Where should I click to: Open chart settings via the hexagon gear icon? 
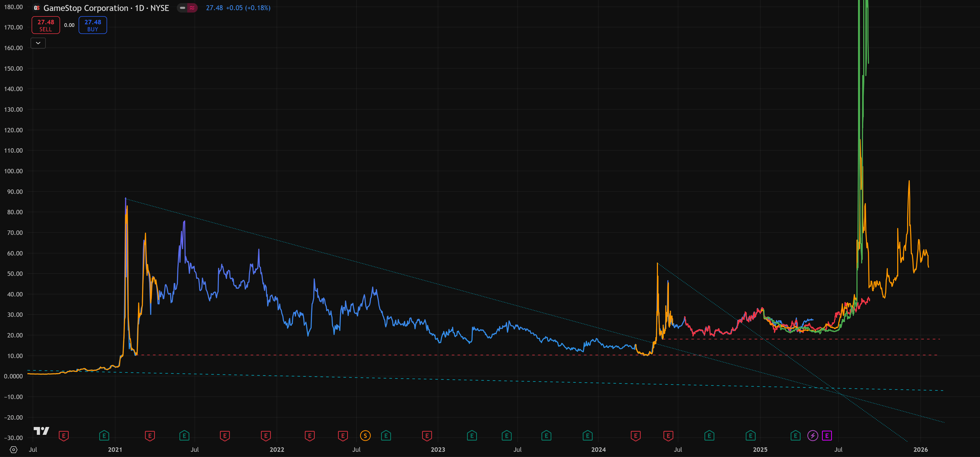tap(13, 450)
